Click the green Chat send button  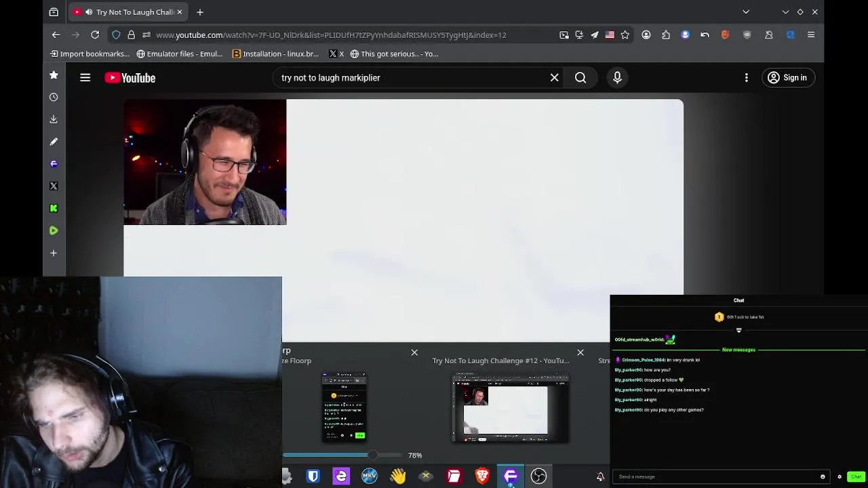point(856,476)
